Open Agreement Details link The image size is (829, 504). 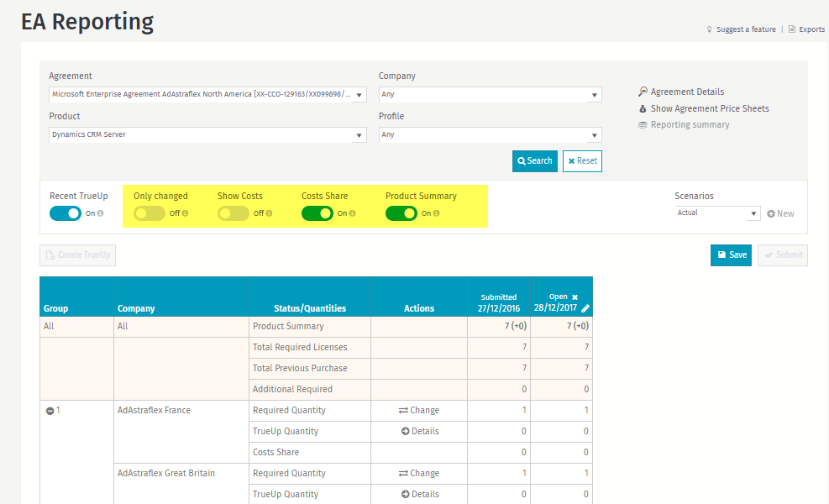coord(686,92)
